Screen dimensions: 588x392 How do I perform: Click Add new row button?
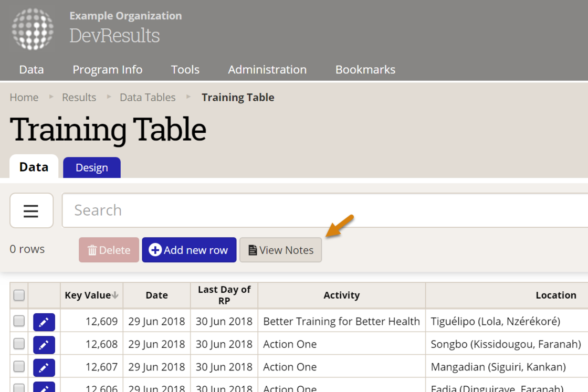point(189,250)
